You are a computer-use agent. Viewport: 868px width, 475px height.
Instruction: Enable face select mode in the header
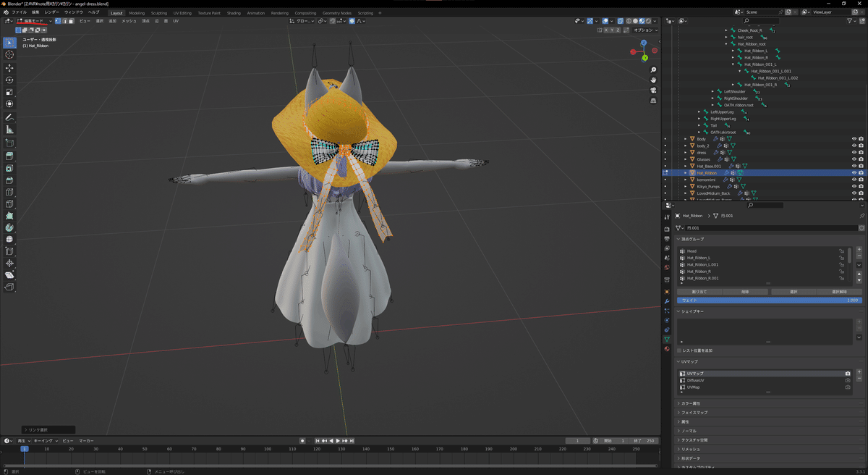pos(71,21)
